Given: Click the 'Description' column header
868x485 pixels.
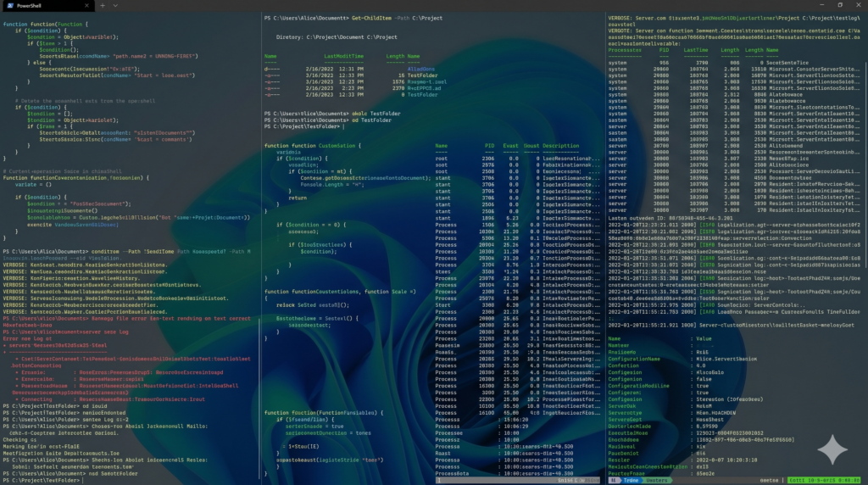Looking at the screenshot, I should click(561, 146).
